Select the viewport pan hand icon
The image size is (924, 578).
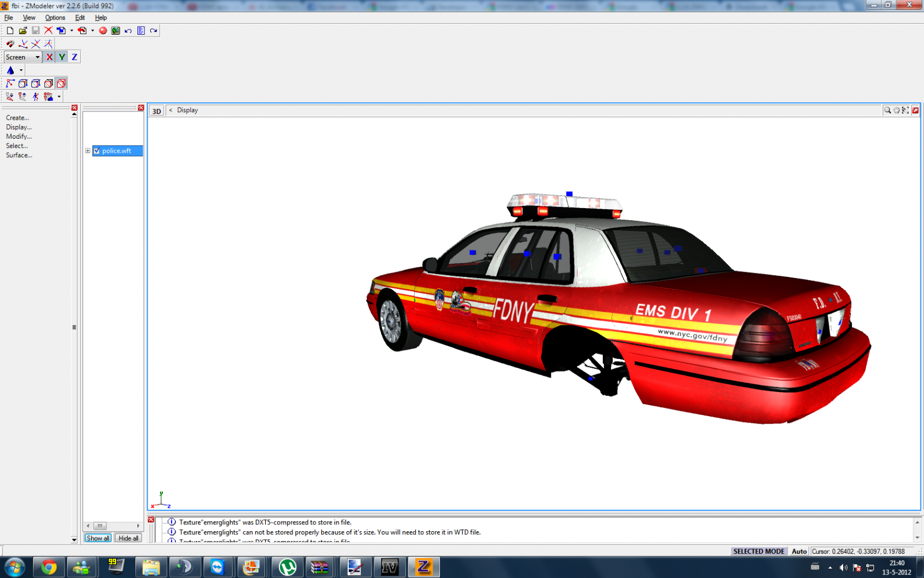tap(896, 110)
